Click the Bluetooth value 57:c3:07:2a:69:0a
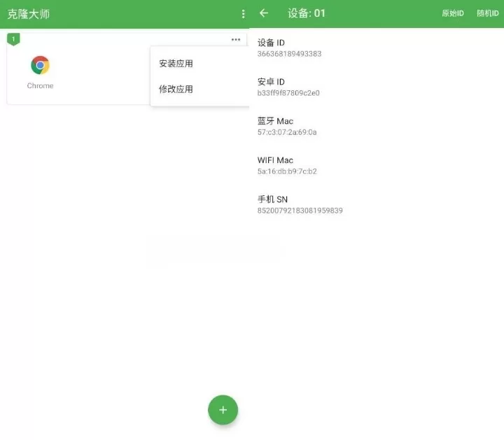The width and height of the screenshot is (504, 440). 287,132
